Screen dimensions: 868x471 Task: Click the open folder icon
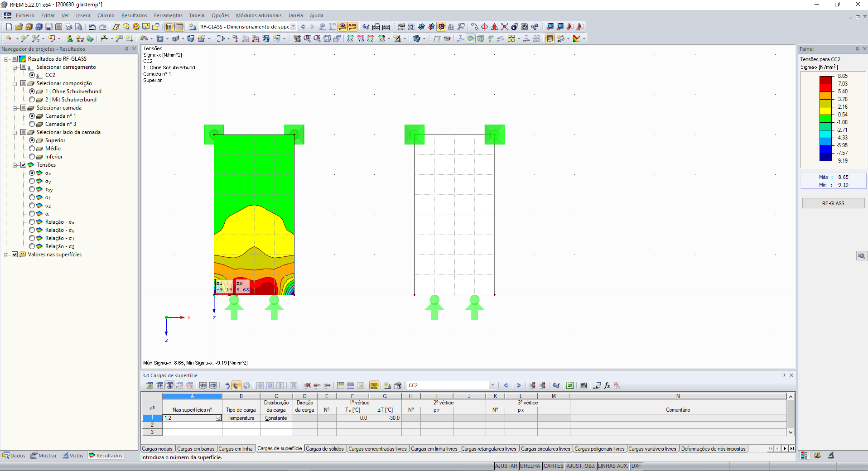tap(19, 27)
